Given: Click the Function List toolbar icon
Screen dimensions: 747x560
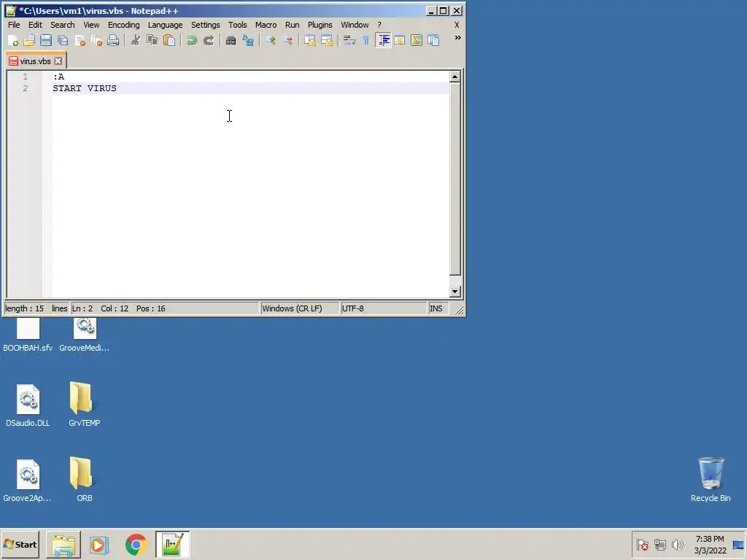Looking at the screenshot, I should tap(433, 41).
